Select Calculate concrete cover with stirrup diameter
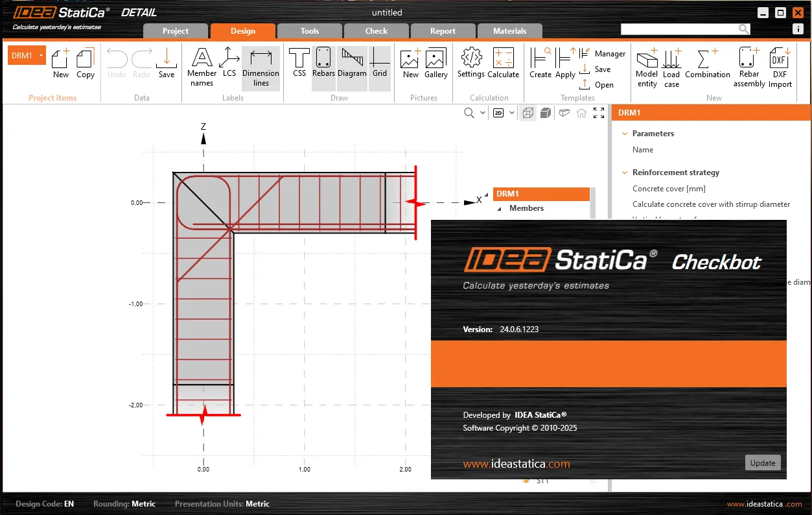 pyautogui.click(x=711, y=204)
